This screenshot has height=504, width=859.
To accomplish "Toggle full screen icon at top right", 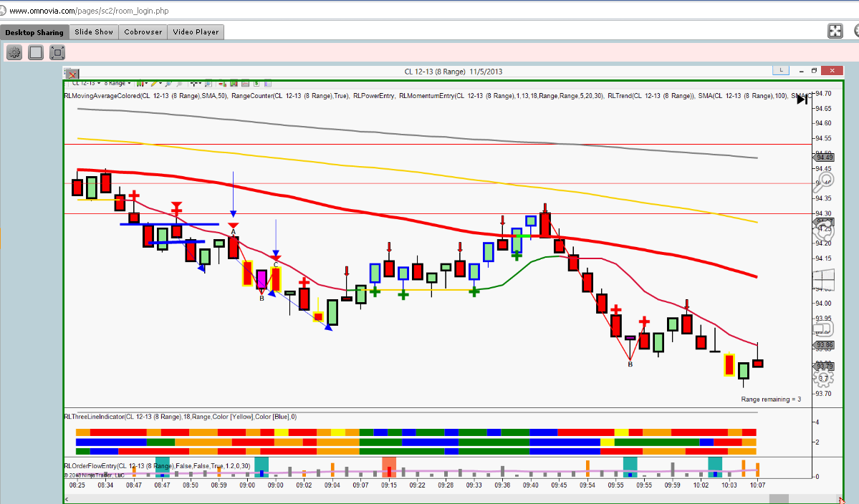I will click(x=835, y=31).
